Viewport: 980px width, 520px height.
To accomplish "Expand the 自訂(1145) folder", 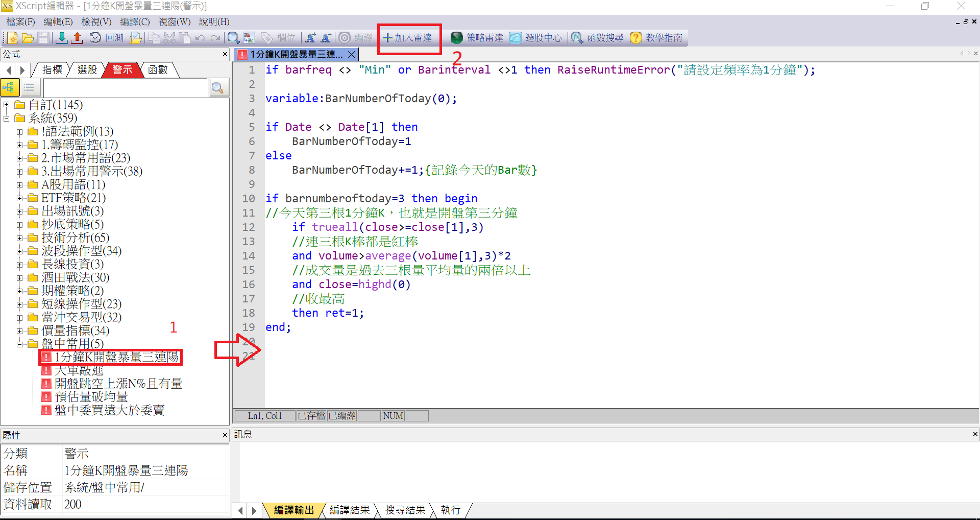I will (x=7, y=105).
